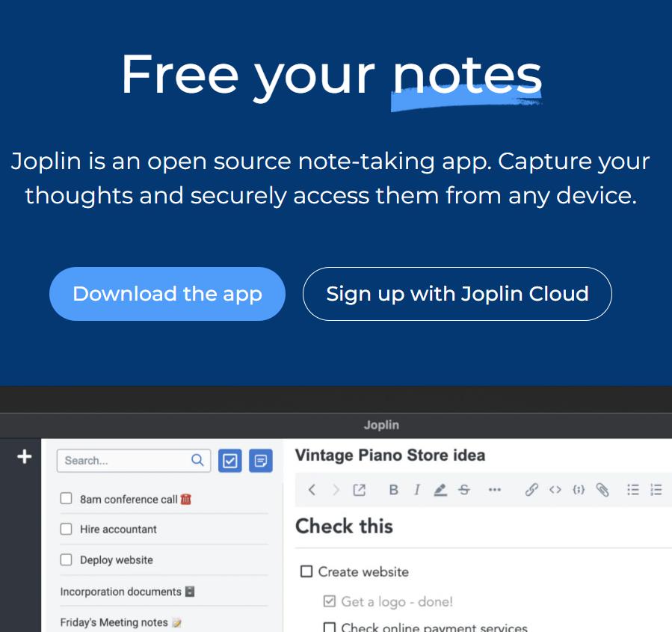This screenshot has width=672, height=632.
Task: Open the more formatting options menu
Action: pos(495,490)
